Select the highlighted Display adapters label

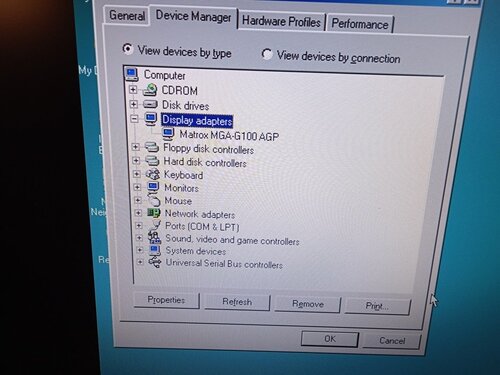197,121
